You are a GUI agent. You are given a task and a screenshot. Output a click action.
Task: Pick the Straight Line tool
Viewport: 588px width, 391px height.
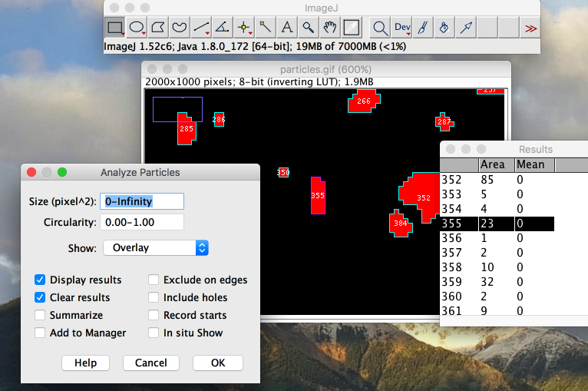pyautogui.click(x=201, y=28)
